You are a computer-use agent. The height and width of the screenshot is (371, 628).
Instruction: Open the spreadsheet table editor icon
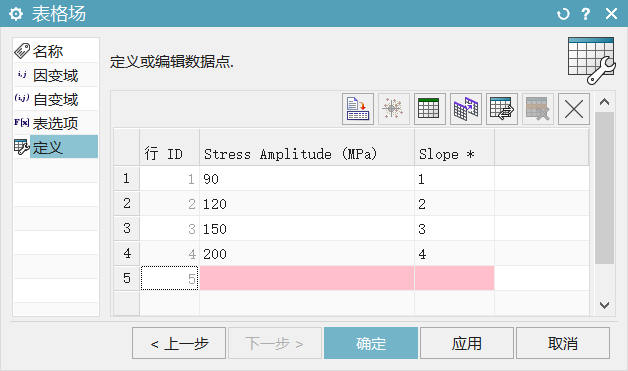click(x=430, y=109)
